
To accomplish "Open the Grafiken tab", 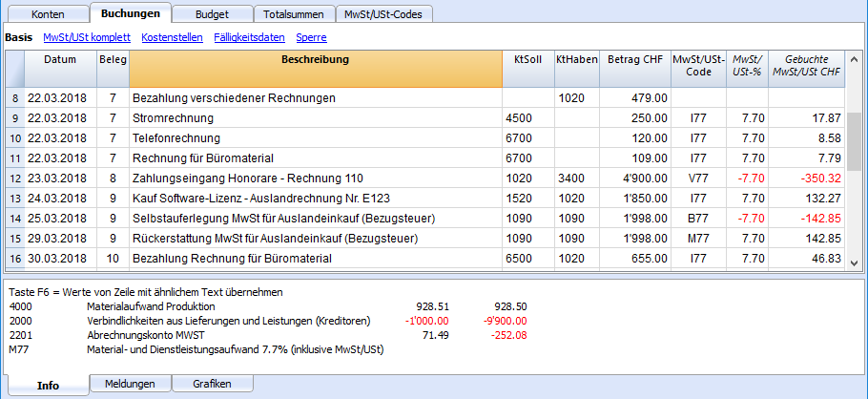I will [212, 384].
